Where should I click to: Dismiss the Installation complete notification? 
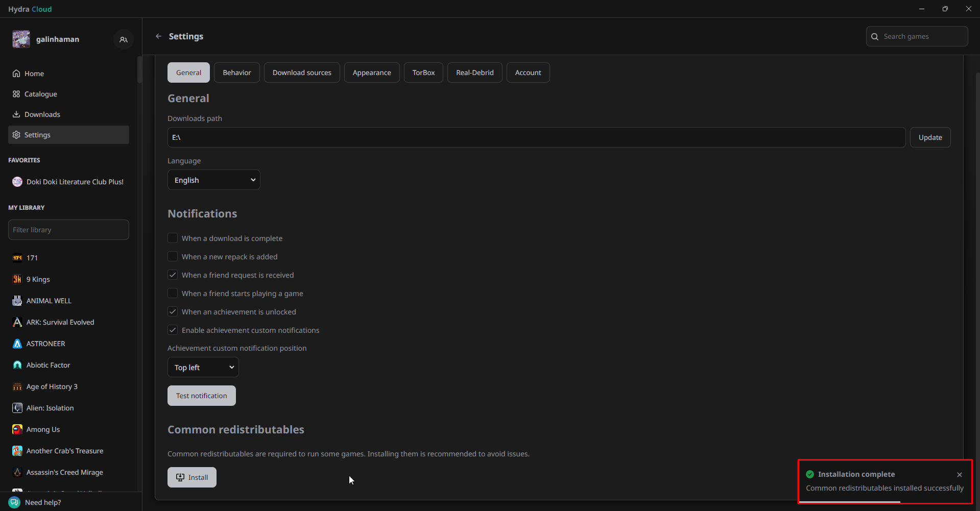(959, 475)
